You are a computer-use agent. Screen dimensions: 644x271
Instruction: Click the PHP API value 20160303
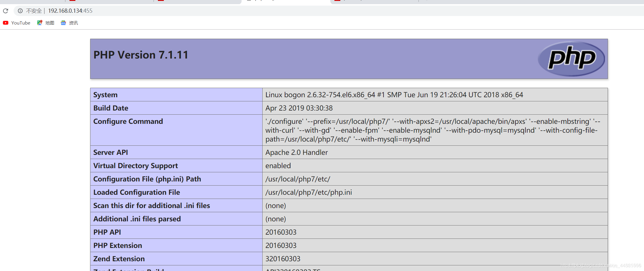click(x=281, y=232)
